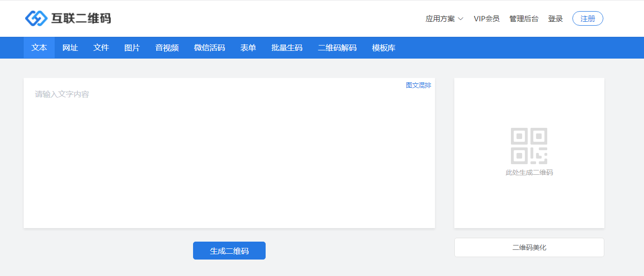Click the 登录 login link

click(x=555, y=19)
